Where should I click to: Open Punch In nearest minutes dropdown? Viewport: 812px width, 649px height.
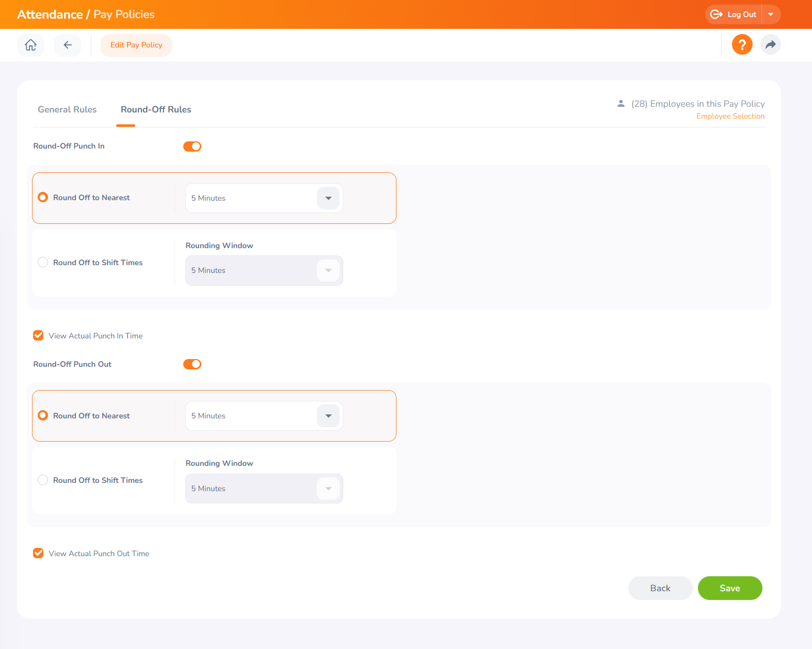264,198
